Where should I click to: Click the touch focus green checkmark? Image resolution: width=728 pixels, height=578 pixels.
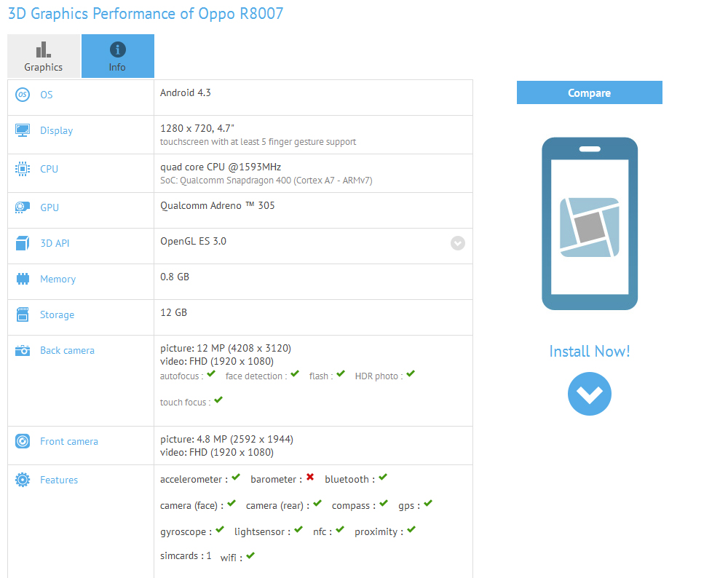[x=218, y=400]
